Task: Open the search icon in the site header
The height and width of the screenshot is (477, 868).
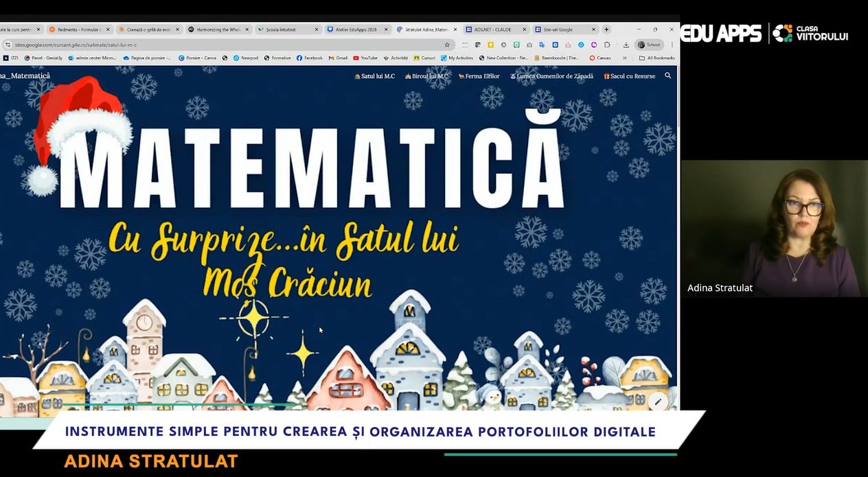Action: point(667,76)
